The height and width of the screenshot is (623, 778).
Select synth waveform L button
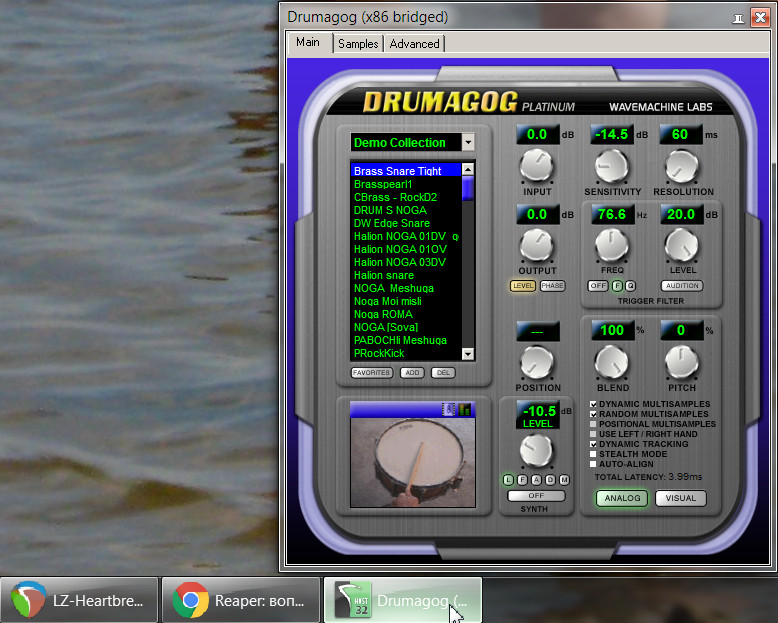[x=508, y=480]
